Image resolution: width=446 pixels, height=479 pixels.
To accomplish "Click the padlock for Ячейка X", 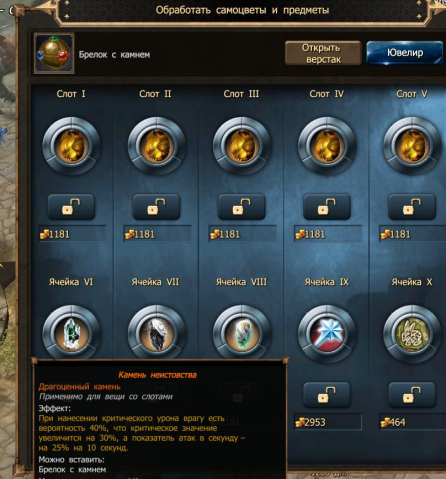I will coord(412,395).
